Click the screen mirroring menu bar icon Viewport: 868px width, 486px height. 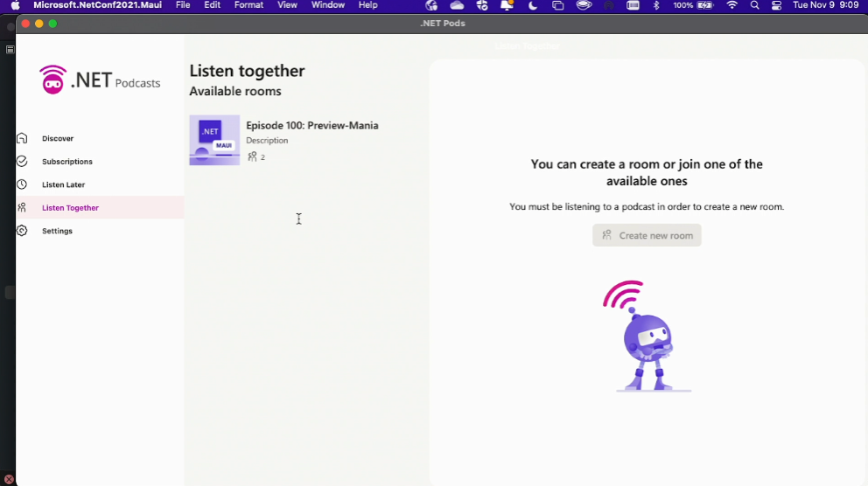coord(557,5)
